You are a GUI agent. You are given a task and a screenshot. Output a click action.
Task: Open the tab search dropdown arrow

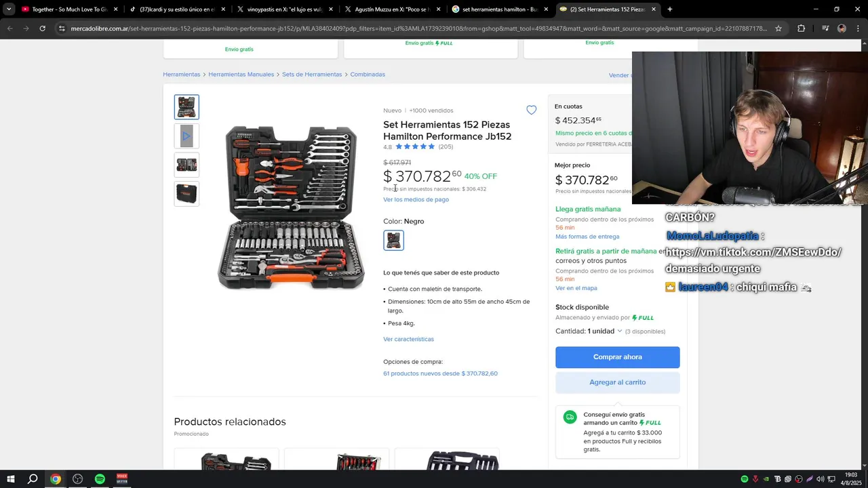point(9,9)
